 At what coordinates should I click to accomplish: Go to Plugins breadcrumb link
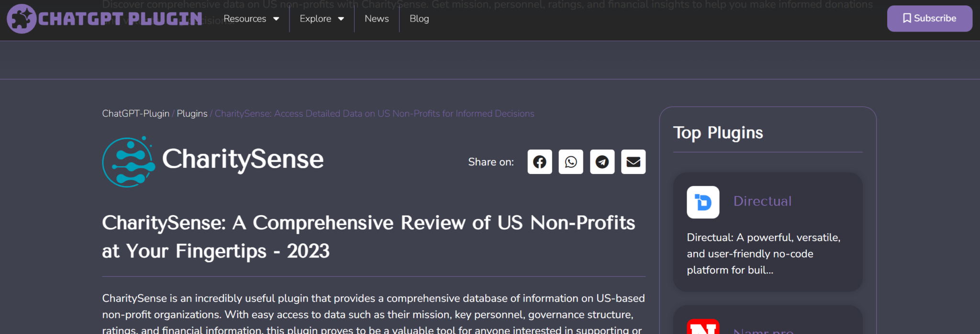point(192,114)
